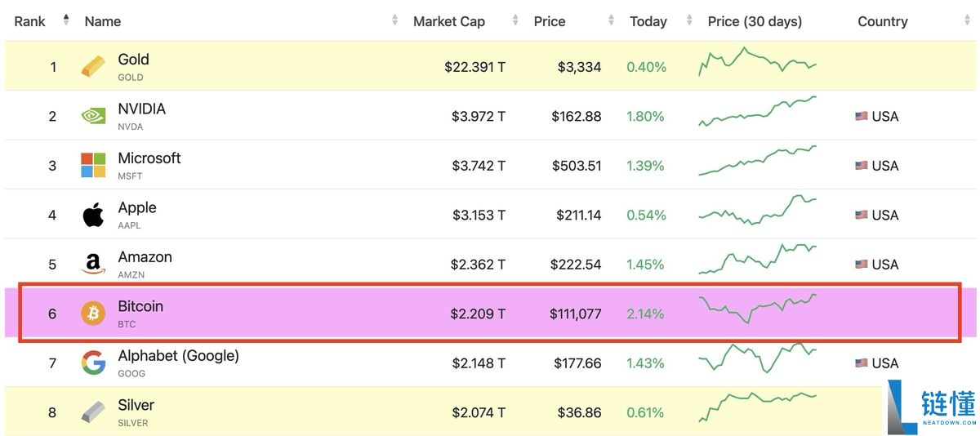Sort by Market Cap column header
This screenshot has height=436, width=980.
coord(449,21)
